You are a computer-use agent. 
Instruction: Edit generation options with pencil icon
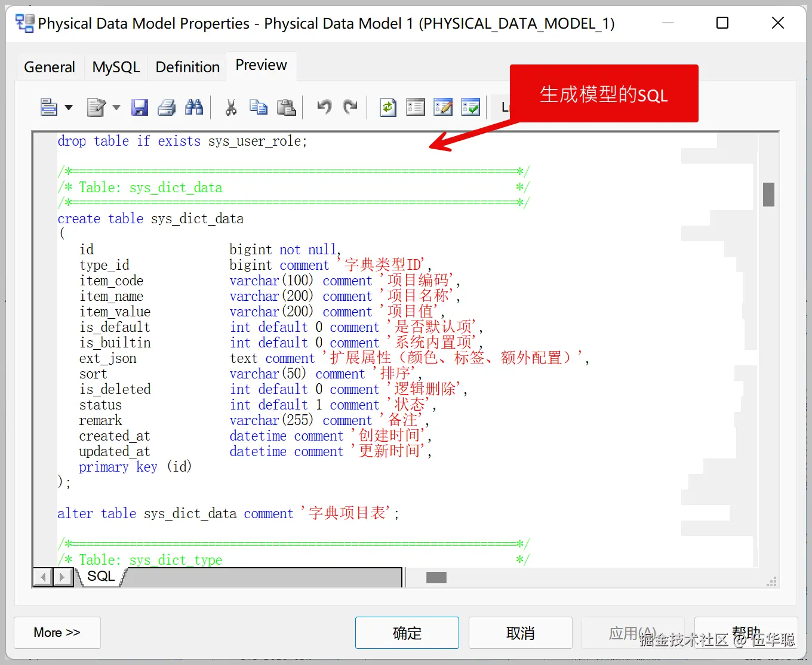[443, 107]
